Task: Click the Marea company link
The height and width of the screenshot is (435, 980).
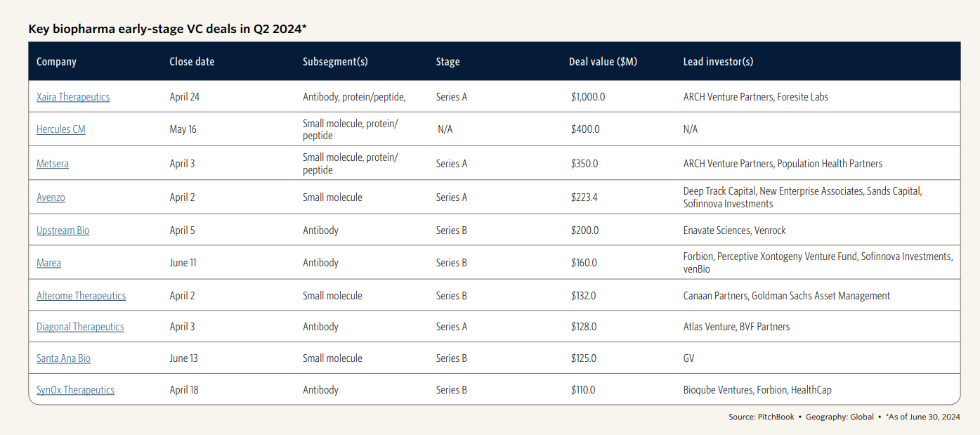Action: coord(48,263)
